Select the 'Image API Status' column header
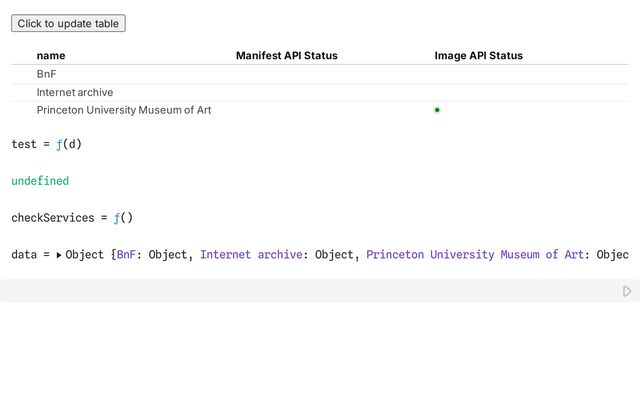This screenshot has width=640, height=400. click(478, 56)
